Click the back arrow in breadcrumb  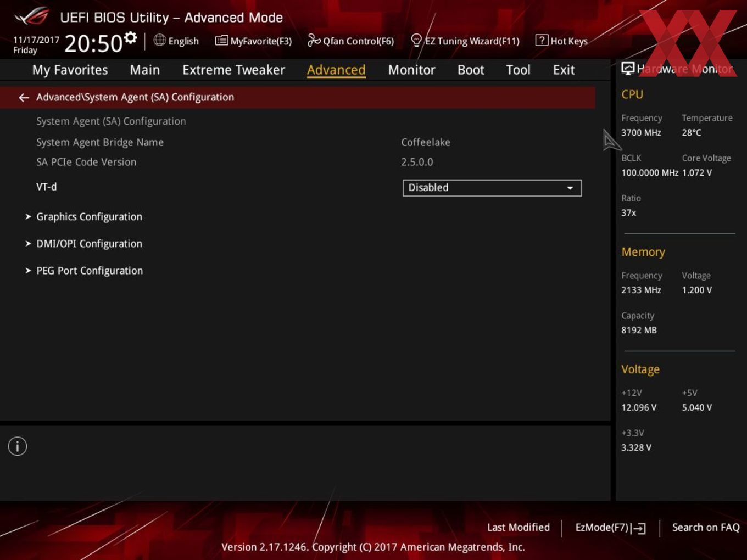point(24,97)
